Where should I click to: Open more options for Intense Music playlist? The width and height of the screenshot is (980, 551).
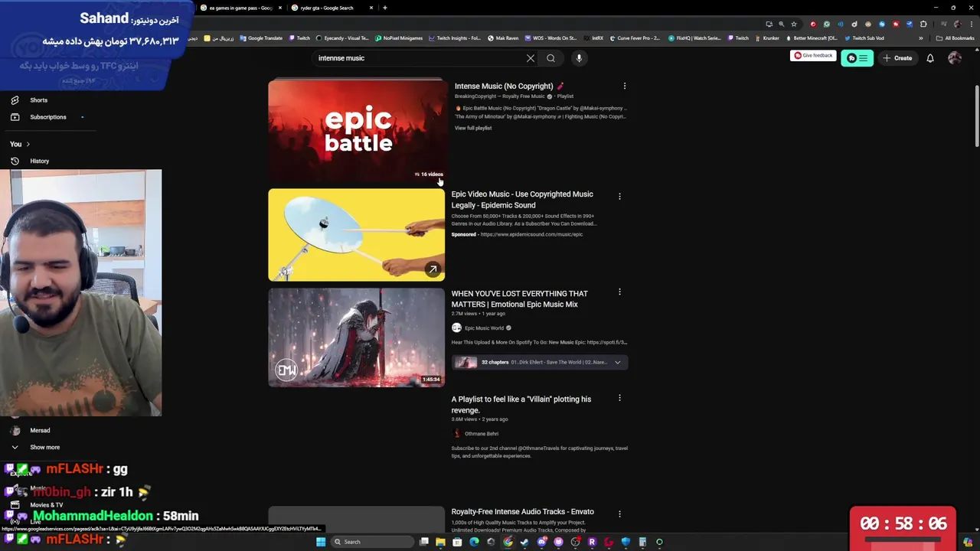coord(624,86)
